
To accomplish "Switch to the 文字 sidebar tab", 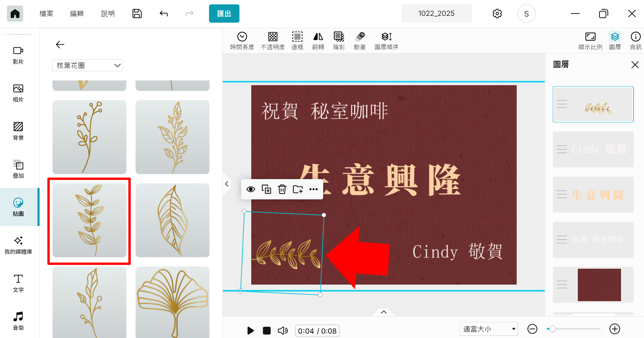I will (18, 283).
